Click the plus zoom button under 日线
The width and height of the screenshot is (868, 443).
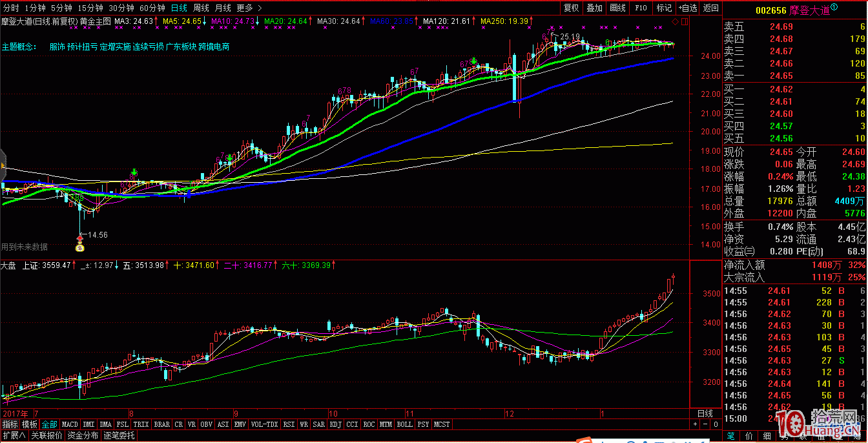pyautogui.click(x=695, y=425)
